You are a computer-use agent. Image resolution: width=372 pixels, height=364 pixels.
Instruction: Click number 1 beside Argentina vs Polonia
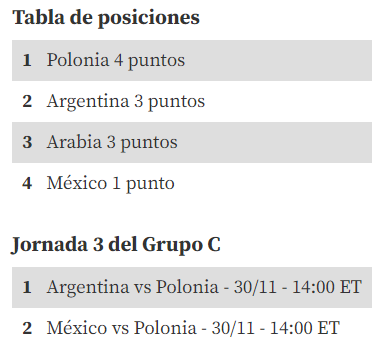coord(27,287)
